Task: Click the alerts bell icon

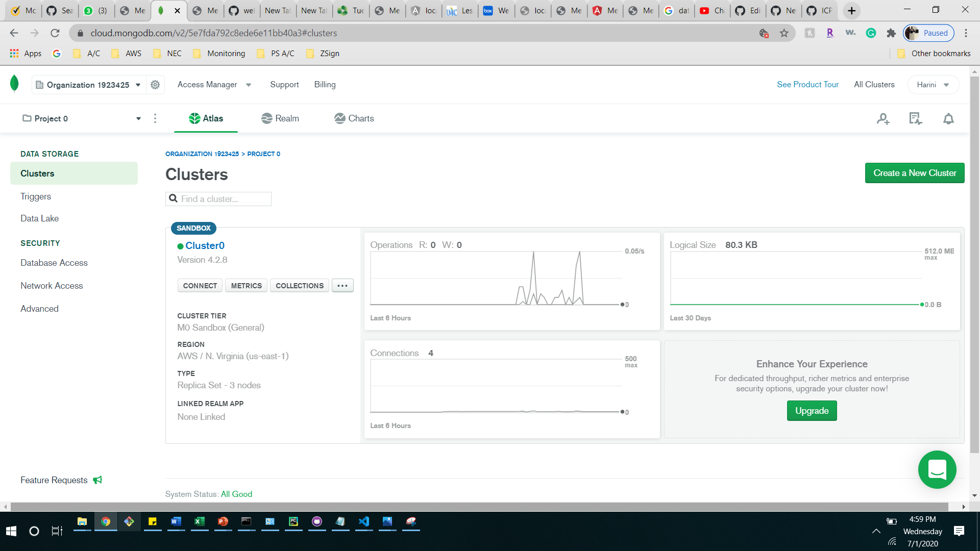Action: point(948,119)
